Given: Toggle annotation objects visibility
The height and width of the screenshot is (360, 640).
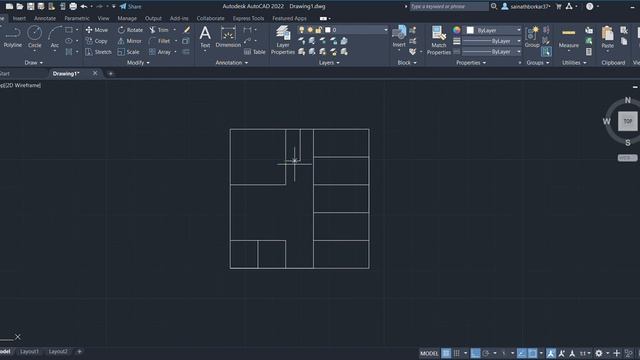Looking at the screenshot, I should (x=551, y=353).
